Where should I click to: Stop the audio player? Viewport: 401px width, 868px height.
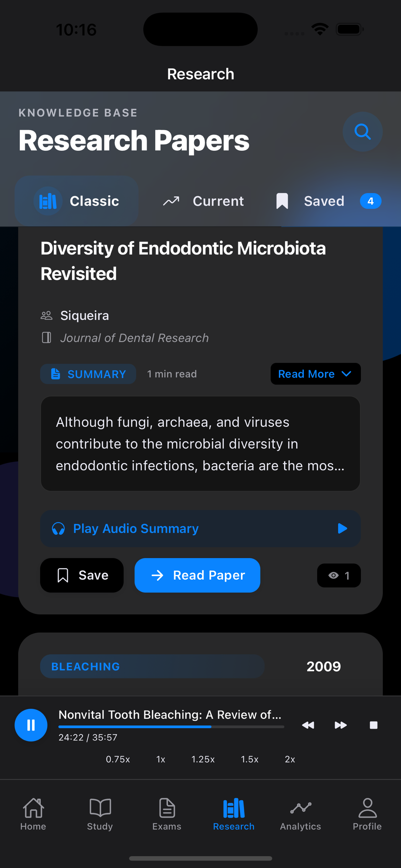click(x=373, y=725)
